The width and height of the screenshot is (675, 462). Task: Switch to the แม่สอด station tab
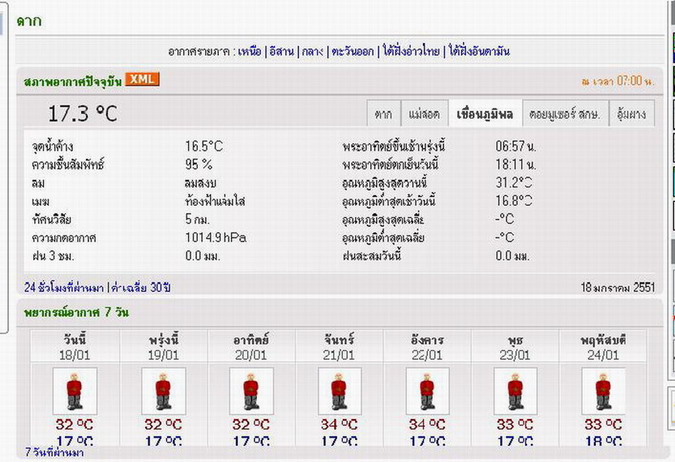[x=423, y=114]
